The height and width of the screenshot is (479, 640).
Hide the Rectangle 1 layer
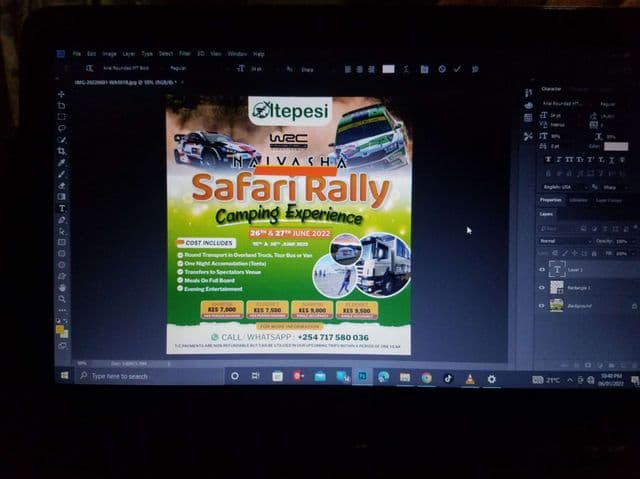[x=542, y=288]
